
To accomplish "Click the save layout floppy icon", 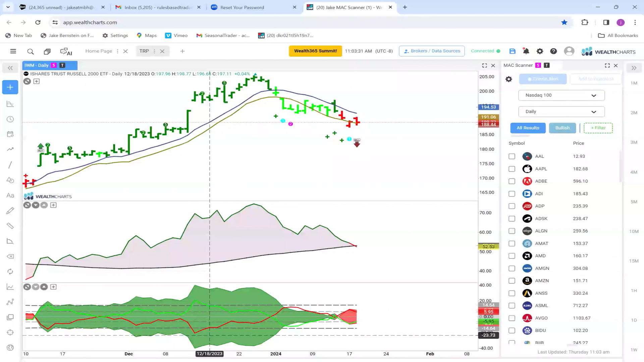I will pyautogui.click(x=512, y=51).
